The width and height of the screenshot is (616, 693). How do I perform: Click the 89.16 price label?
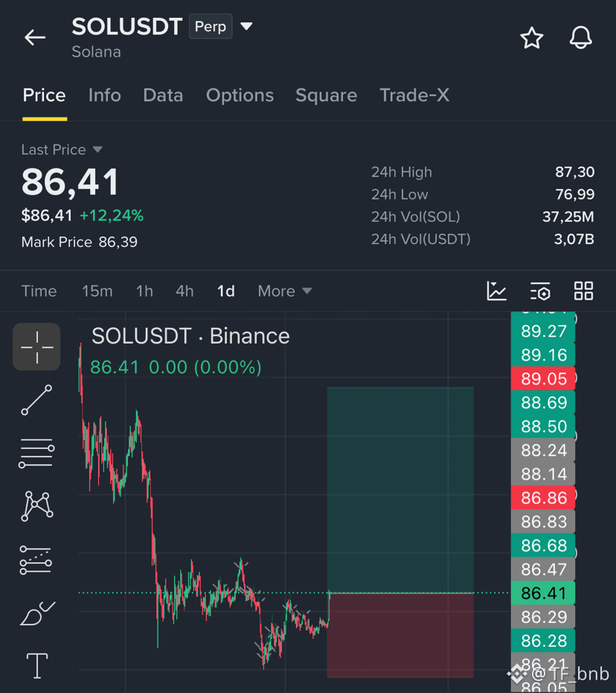[543, 355]
